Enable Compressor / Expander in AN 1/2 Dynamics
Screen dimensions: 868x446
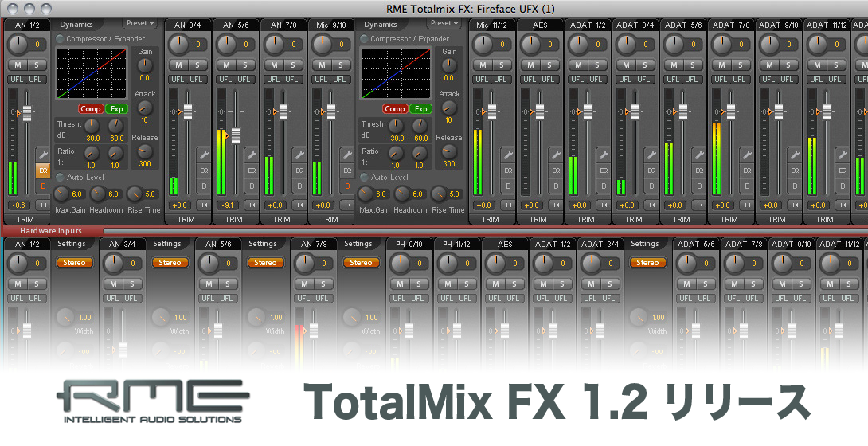coord(61,39)
